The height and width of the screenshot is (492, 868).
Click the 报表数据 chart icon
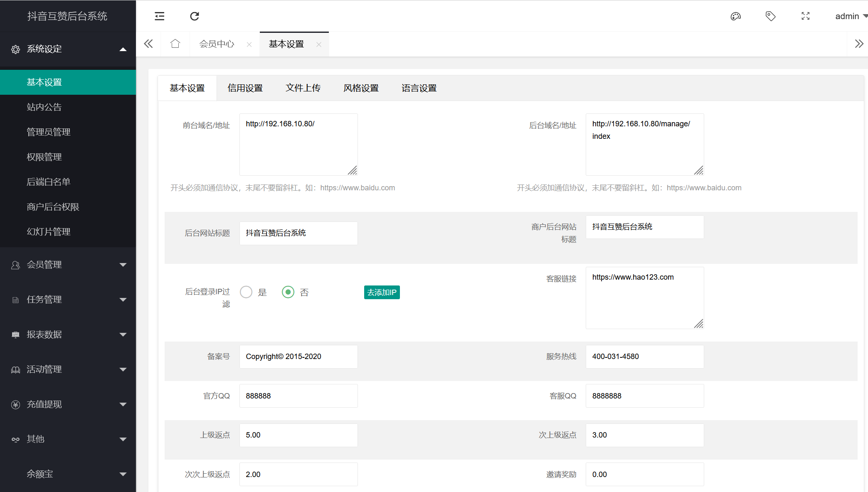click(x=15, y=335)
